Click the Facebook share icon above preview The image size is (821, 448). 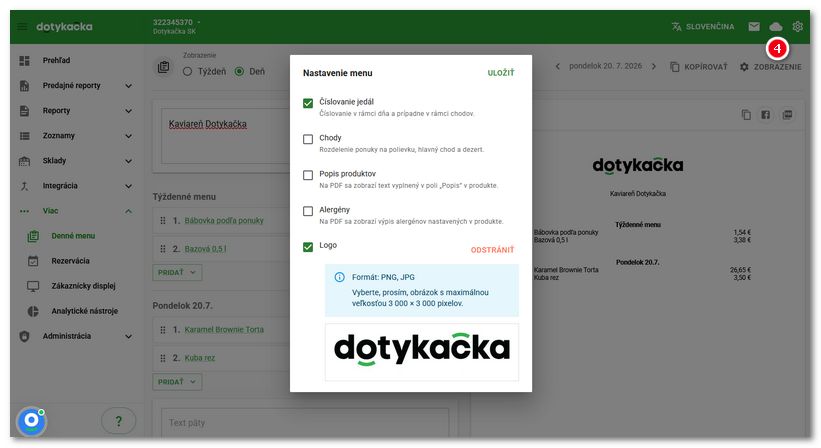click(x=765, y=115)
